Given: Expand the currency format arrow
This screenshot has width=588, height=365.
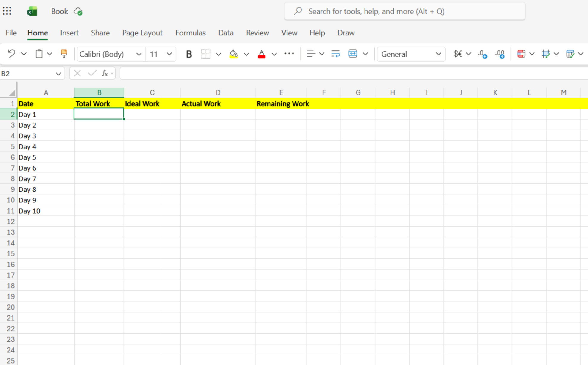Looking at the screenshot, I should pyautogui.click(x=469, y=54).
